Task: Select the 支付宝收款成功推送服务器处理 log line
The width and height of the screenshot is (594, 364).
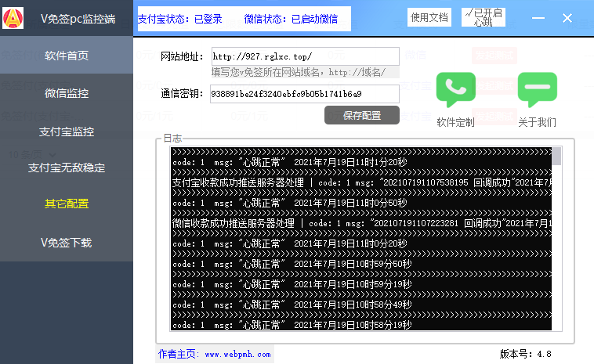Action: pyautogui.click(x=361, y=182)
